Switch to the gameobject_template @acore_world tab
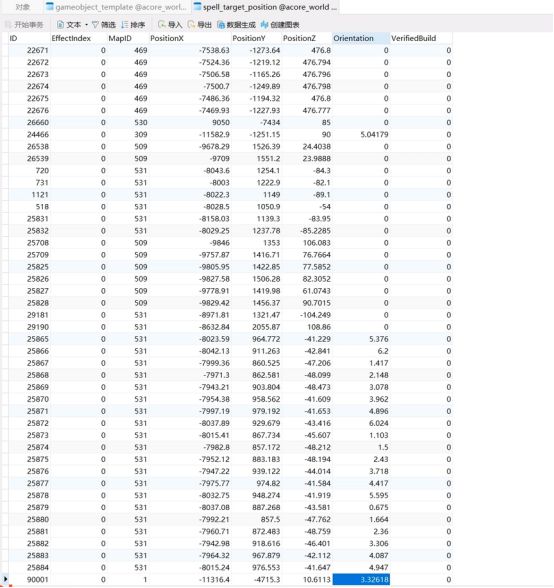Viewport: 554px width, 588px height. tap(116, 7)
